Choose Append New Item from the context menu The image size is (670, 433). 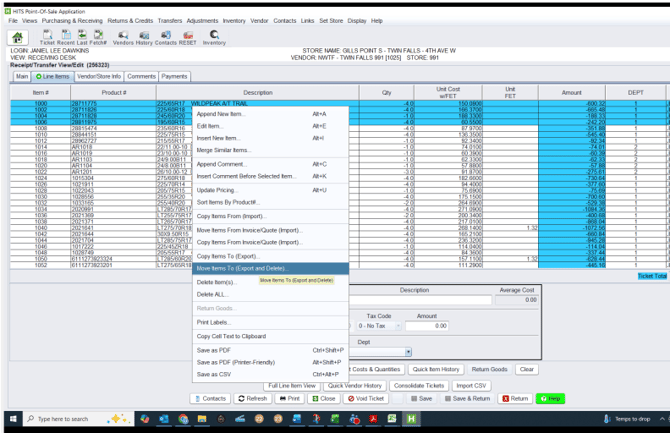click(x=270, y=114)
